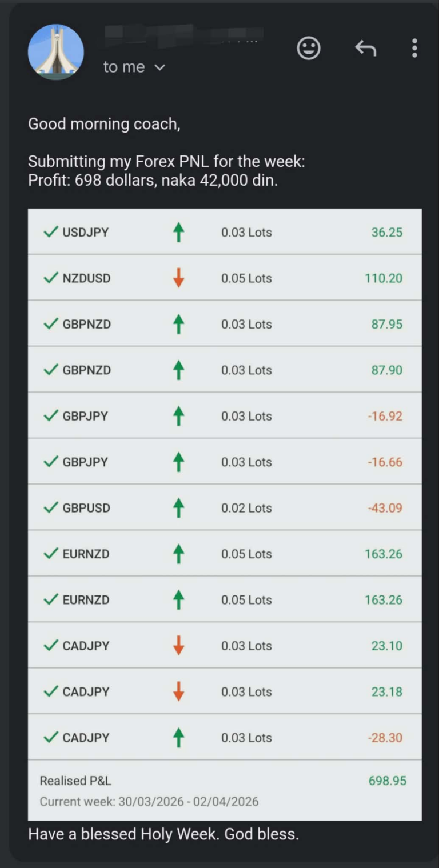Viewport: 439px width, 868px height.
Task: Click the checkmark beside USDJPY
Action: coord(51,232)
